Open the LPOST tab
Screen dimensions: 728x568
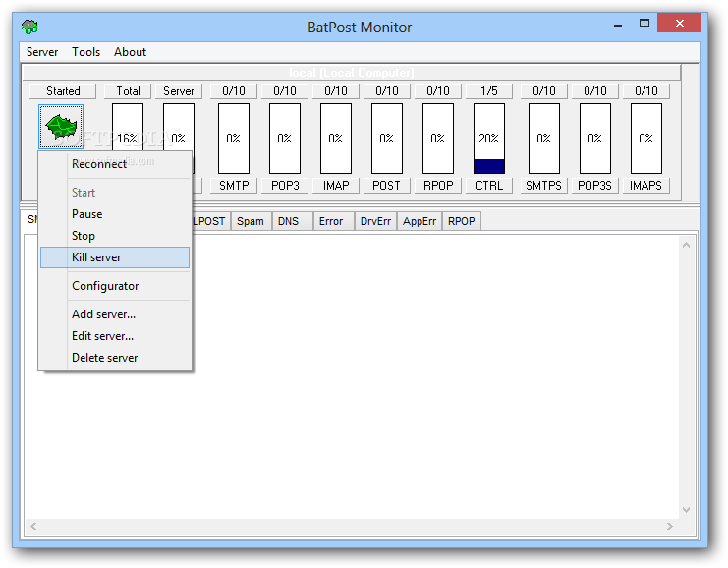click(210, 221)
